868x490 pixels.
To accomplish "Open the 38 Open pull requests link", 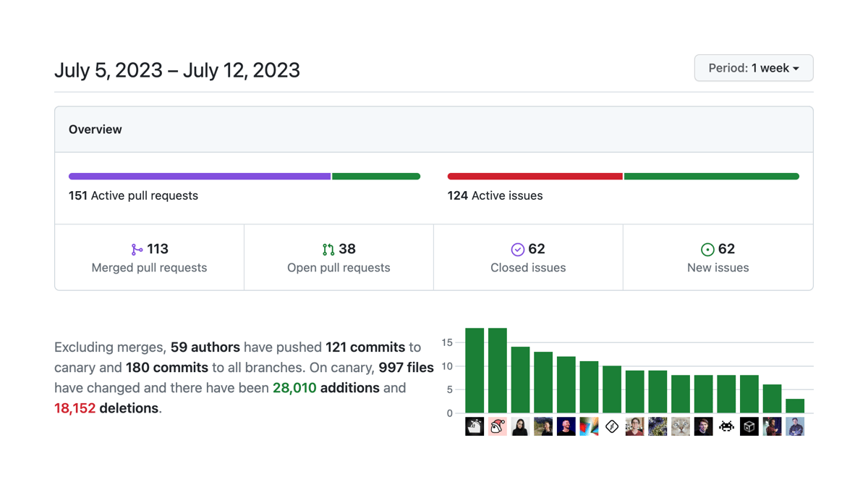I will click(x=339, y=258).
